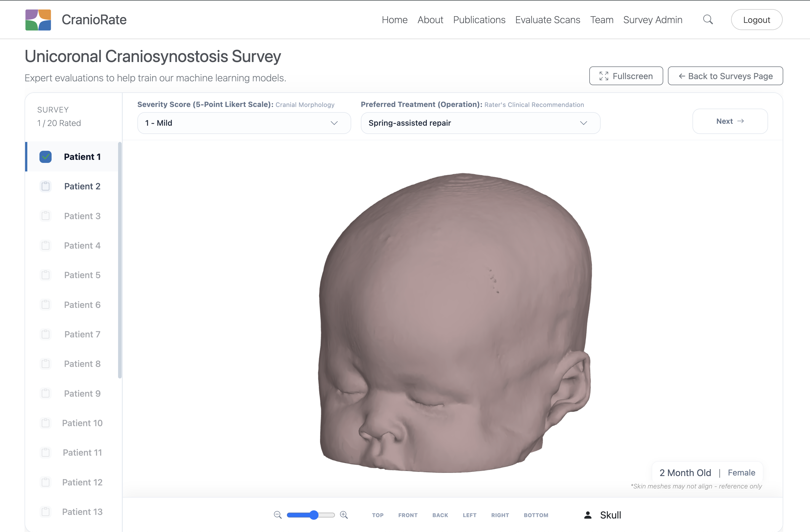Open the Team page

coord(602,20)
